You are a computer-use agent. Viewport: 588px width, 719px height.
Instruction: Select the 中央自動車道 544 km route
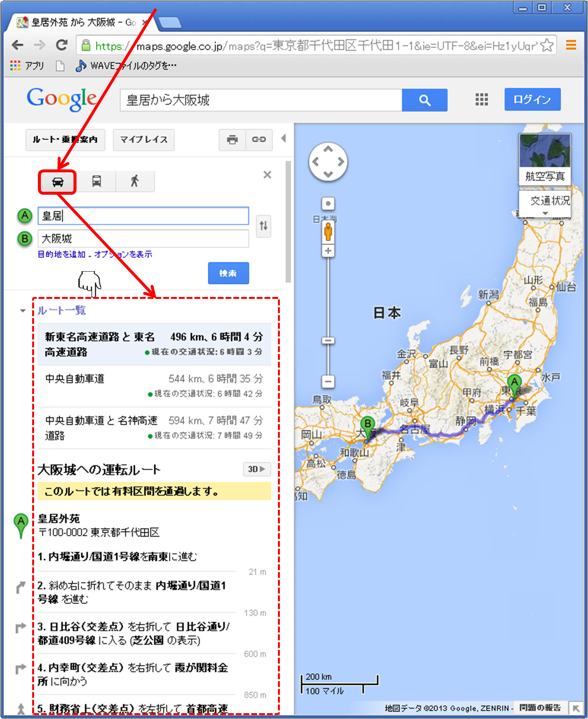[x=154, y=386]
